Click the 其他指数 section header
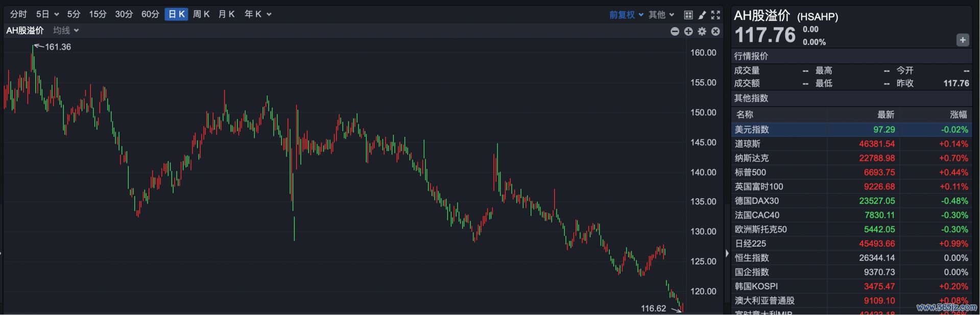Viewport: 980px width, 315px height. (x=852, y=98)
